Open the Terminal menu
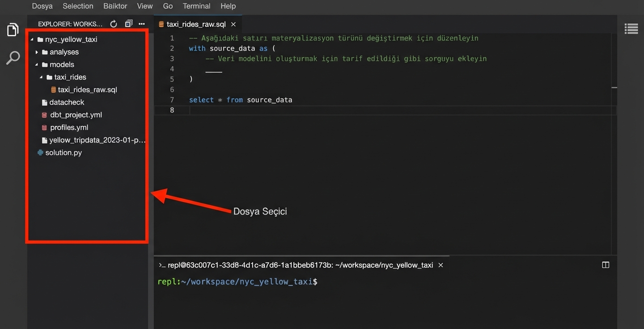Image resolution: width=644 pixels, height=329 pixels. point(196,6)
